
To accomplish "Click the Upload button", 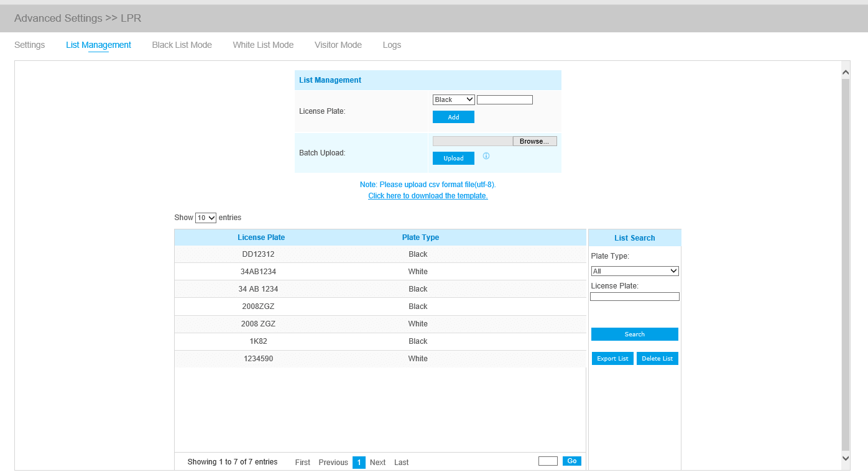I will click(453, 158).
